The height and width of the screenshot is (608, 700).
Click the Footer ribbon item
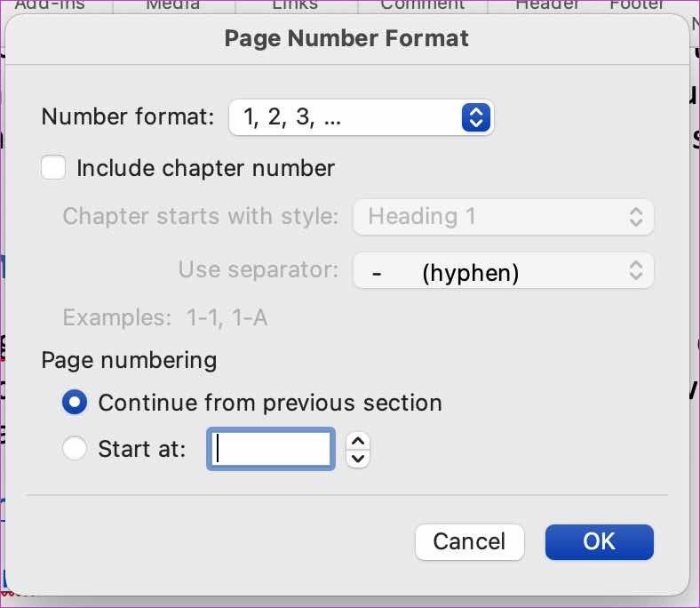tap(637, 4)
